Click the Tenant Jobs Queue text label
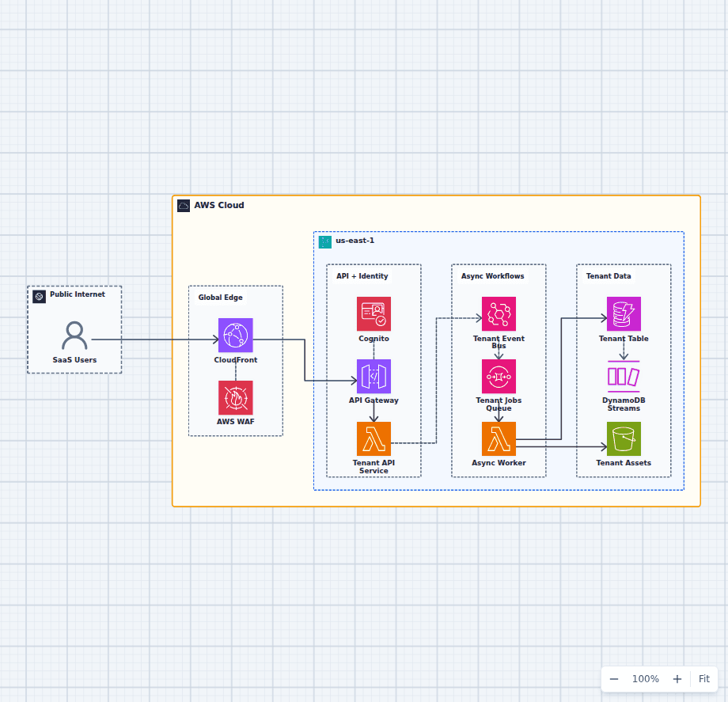Image resolution: width=728 pixels, height=702 pixels. pos(499,404)
